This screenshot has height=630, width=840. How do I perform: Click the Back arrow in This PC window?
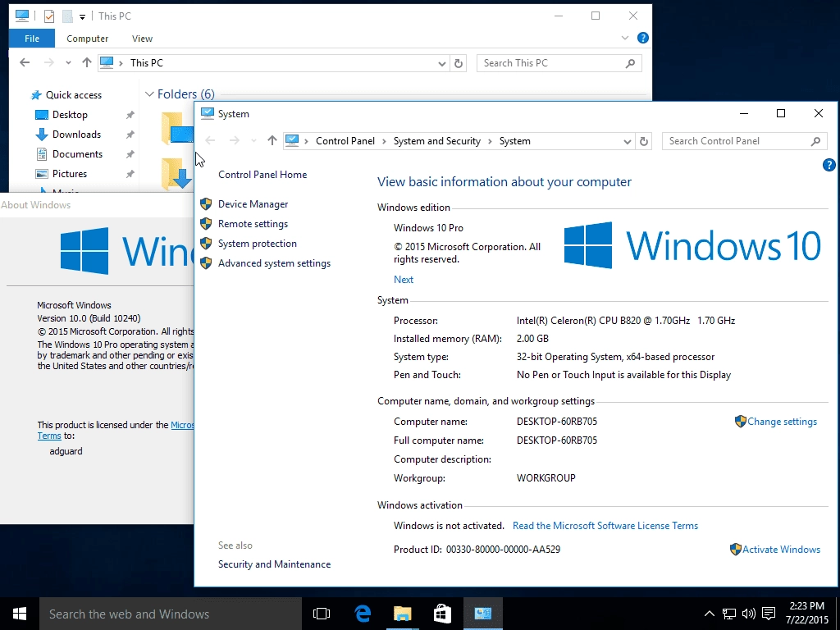25,62
